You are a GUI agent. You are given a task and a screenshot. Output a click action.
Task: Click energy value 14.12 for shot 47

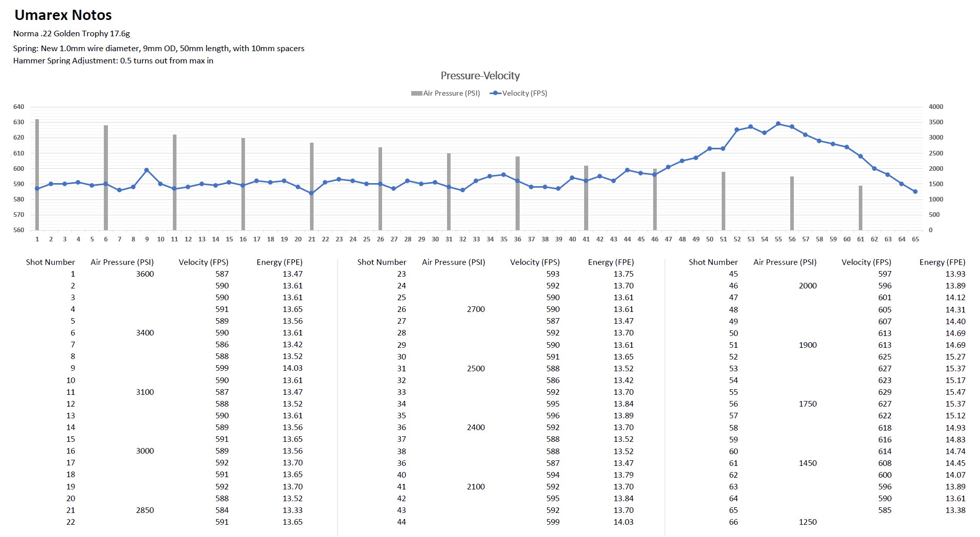[955, 298]
